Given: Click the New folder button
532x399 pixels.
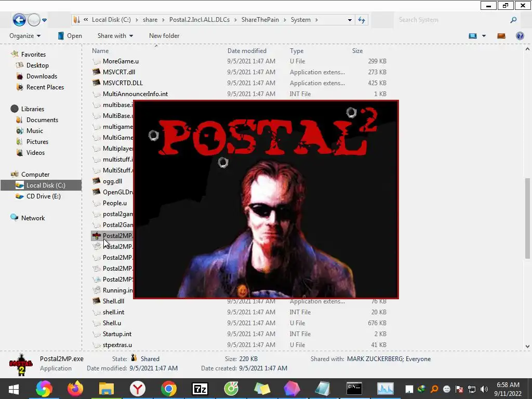Looking at the screenshot, I should point(164,36).
